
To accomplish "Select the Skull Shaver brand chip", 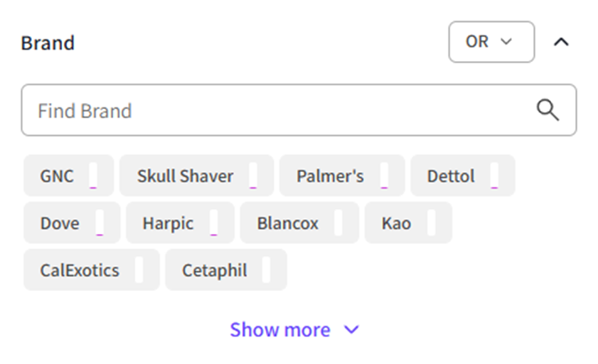I will pyautogui.click(x=196, y=176).
